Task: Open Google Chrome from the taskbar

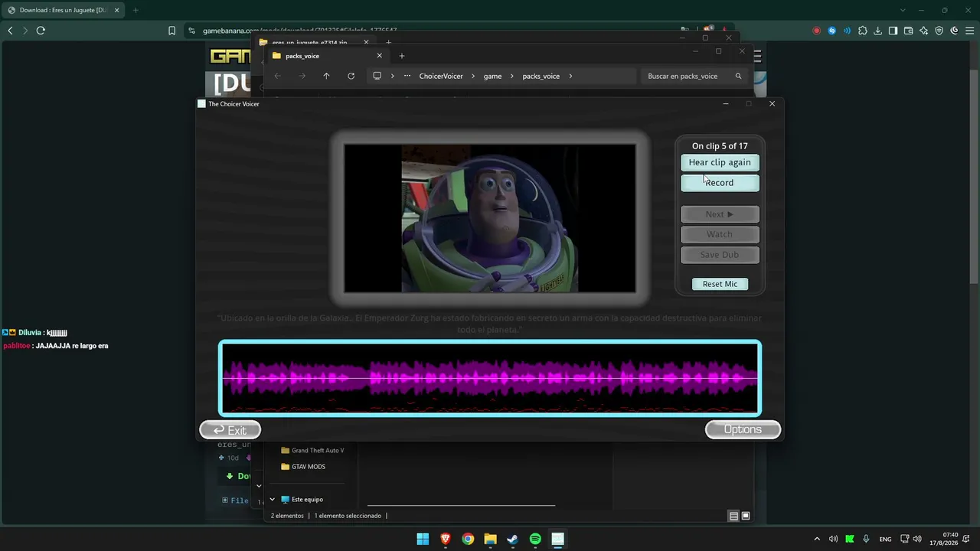Action: (468, 539)
